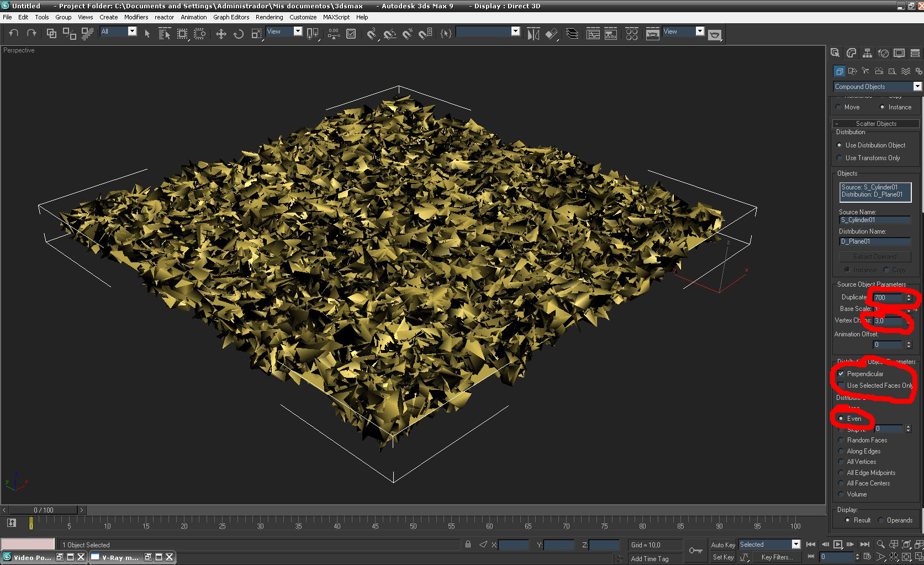Screen dimensions: 924x565
Task: Select Use Distribution Object option
Action: (871, 145)
